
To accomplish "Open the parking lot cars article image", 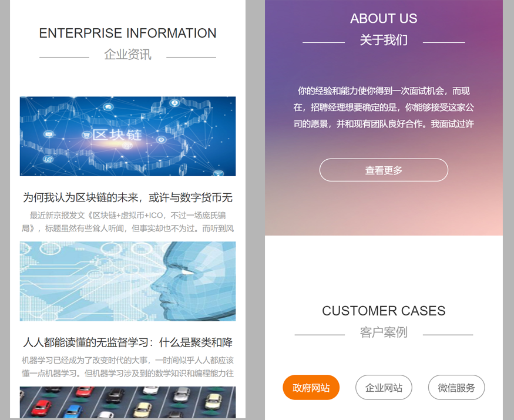I will [127, 402].
